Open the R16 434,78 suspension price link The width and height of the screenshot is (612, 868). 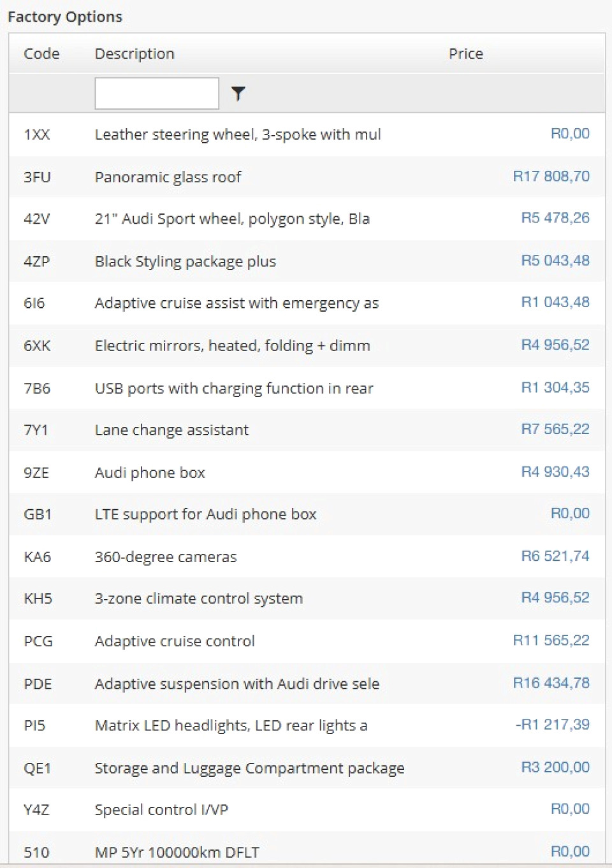click(551, 683)
